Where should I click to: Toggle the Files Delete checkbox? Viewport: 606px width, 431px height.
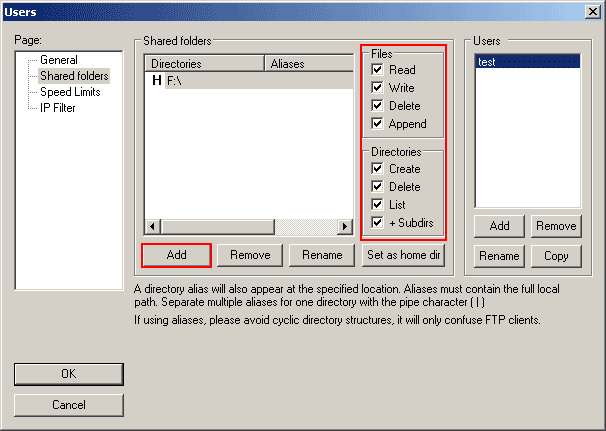tap(377, 106)
